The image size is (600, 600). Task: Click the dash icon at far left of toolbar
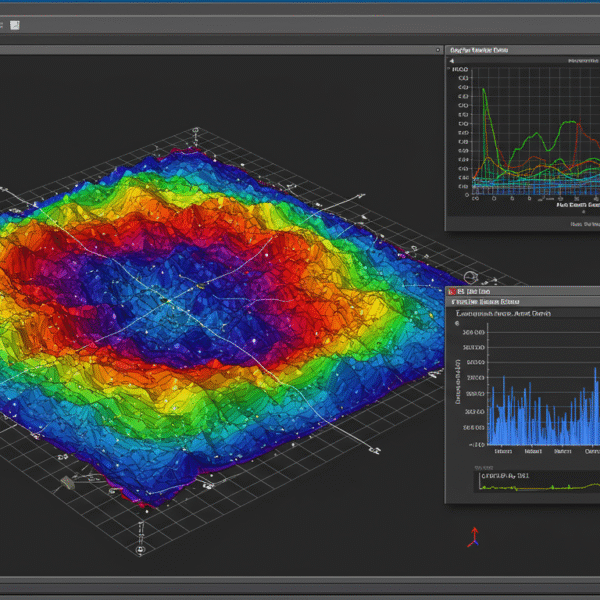coord(3,24)
